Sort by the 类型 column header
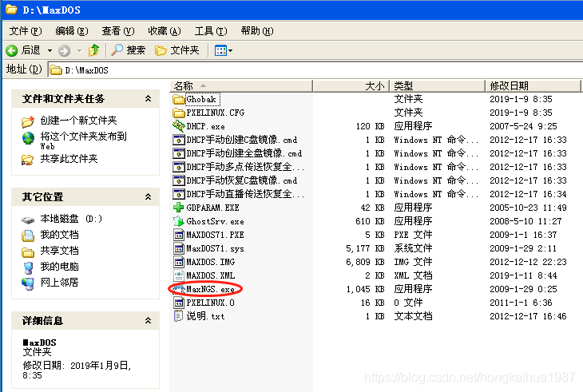 438,86
